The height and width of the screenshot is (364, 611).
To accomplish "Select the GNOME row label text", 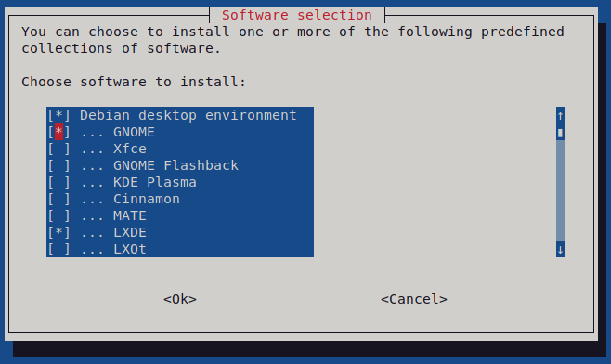I will point(134,132).
